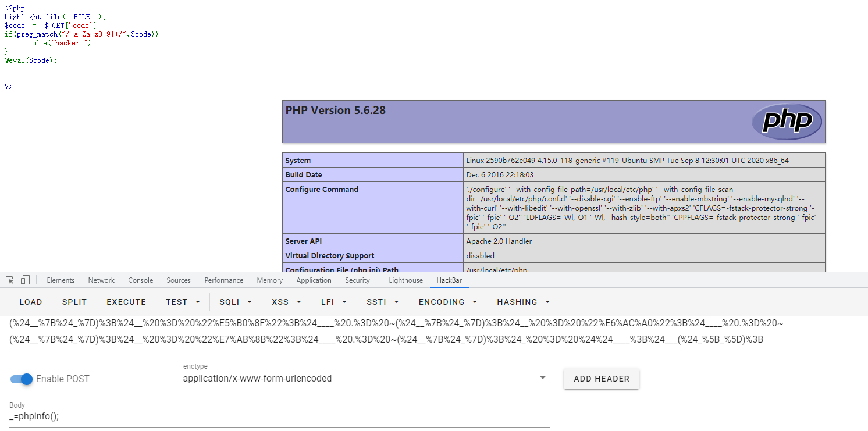Click the highlight_file(__FILE__) code line

coord(55,17)
